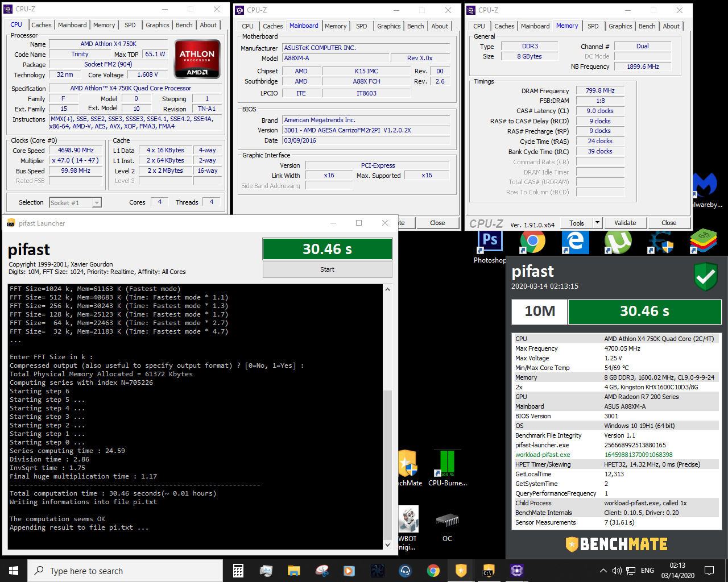This screenshot has width=728, height=582.
Task: Click the pifast console scroll up arrow
Action: (387, 289)
